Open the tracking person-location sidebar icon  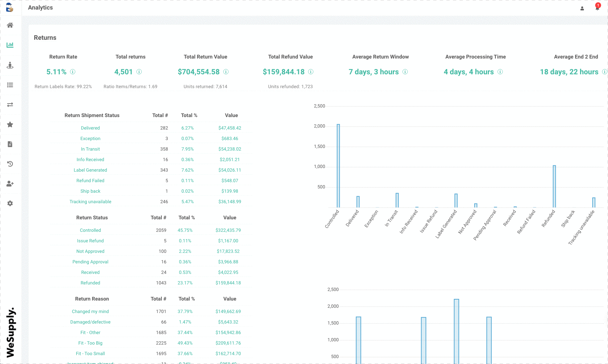[x=10, y=65]
